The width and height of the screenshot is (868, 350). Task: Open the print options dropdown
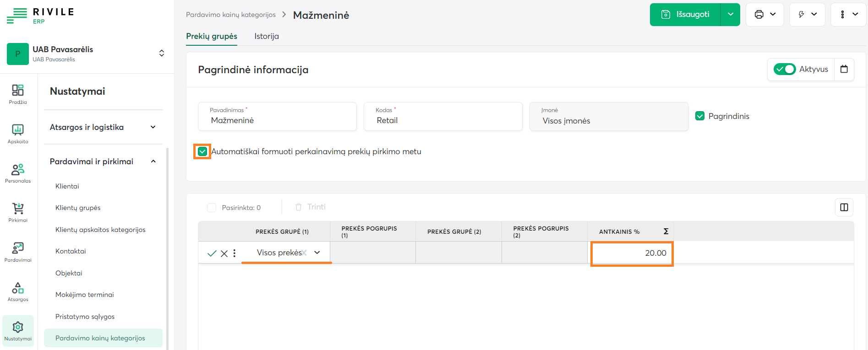pos(764,15)
